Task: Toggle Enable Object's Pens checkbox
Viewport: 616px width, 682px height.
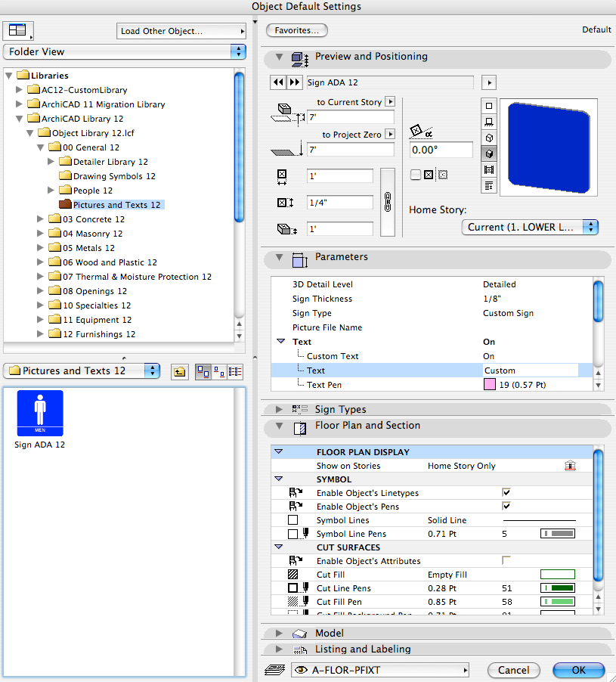Action: [506, 506]
